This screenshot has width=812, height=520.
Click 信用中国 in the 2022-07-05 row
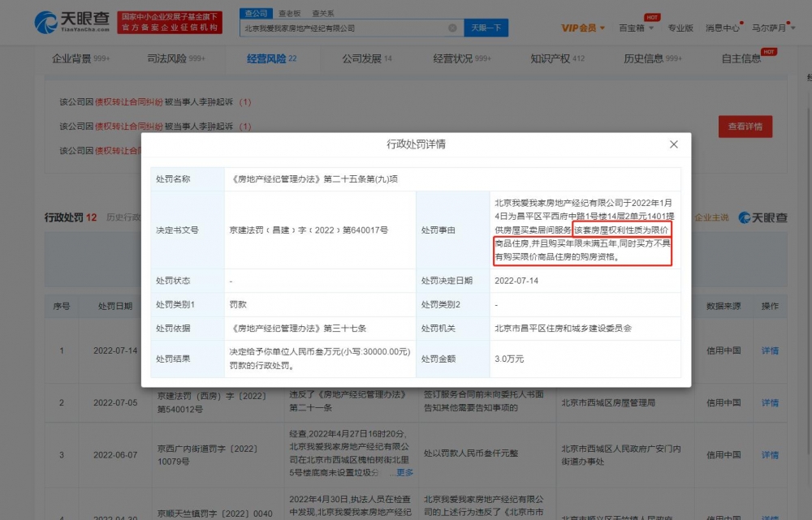tap(723, 403)
